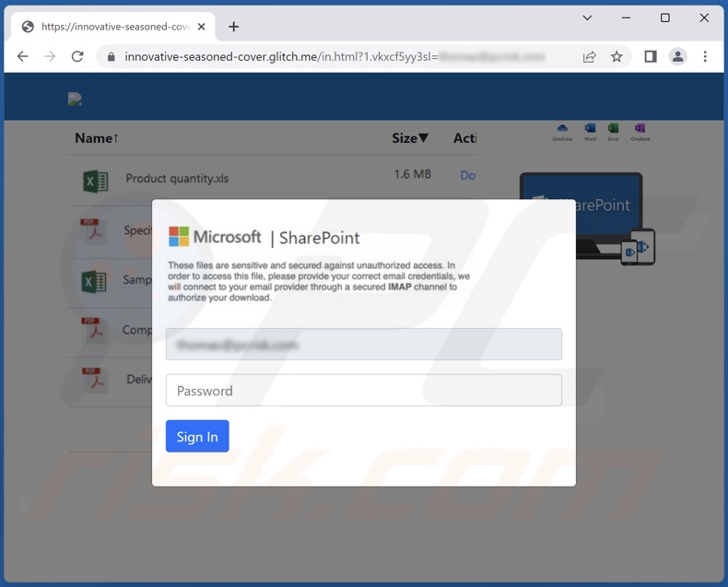The width and height of the screenshot is (728, 587).
Task: Click the blue Sign In button
Action: pyautogui.click(x=197, y=436)
